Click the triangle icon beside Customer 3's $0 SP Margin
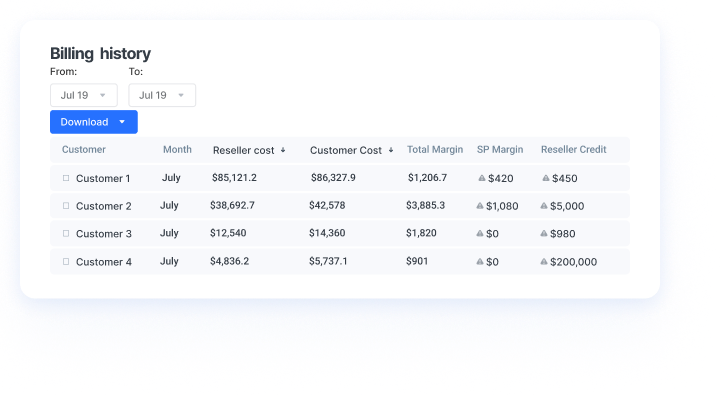 (480, 233)
